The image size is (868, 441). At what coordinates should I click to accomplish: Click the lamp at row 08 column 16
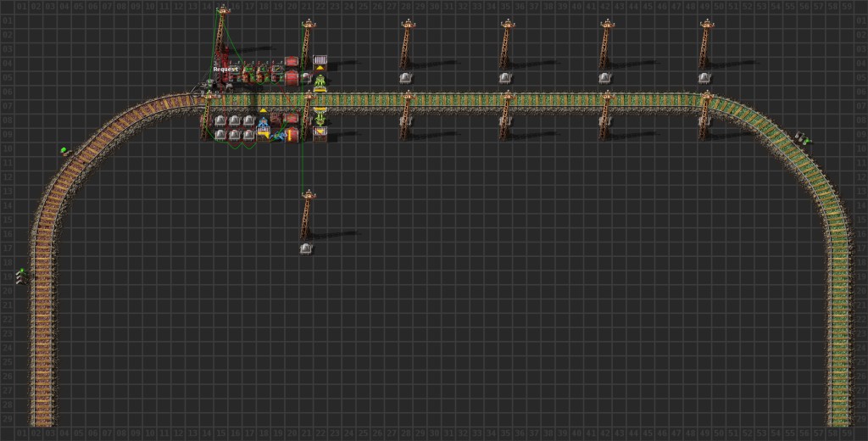pos(234,120)
